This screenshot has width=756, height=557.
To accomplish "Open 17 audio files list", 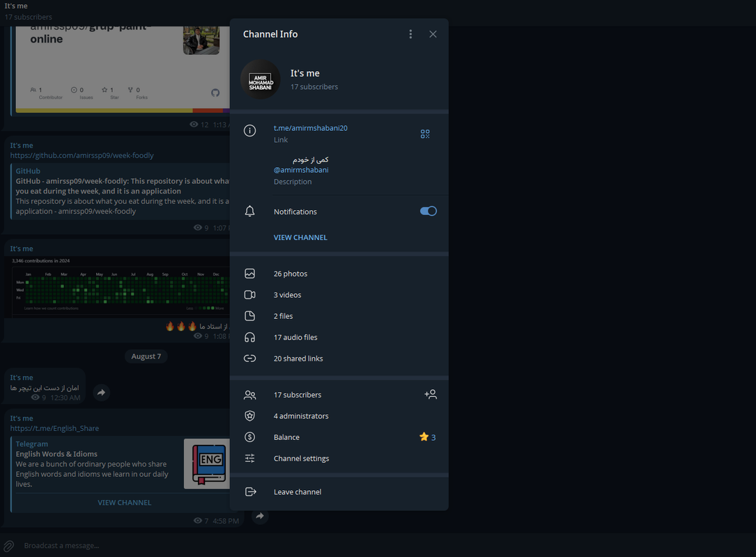I will [x=339, y=337].
